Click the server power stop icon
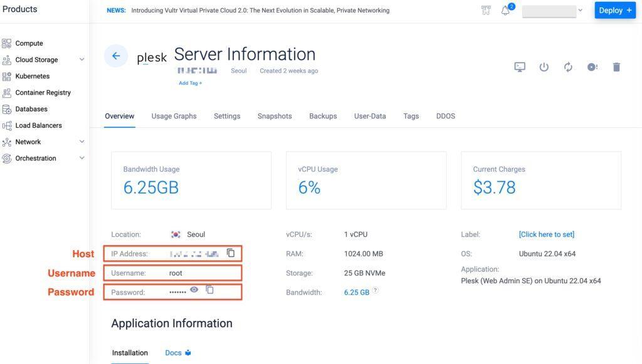 pos(544,66)
